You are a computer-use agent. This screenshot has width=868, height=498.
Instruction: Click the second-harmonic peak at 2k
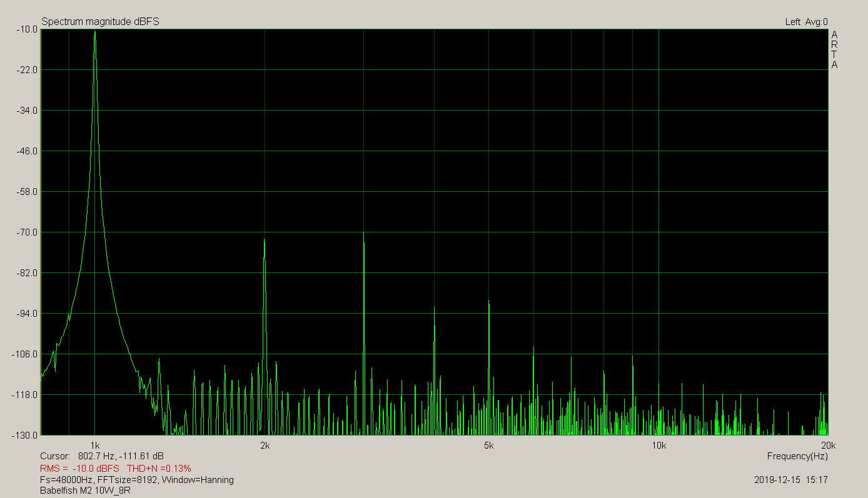[265, 240]
